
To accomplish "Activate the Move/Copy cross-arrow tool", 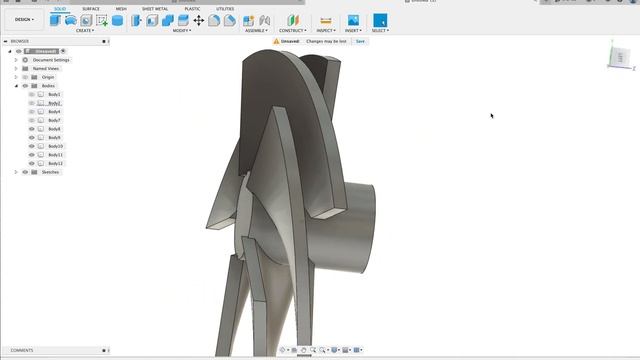I will pyautogui.click(x=198, y=20).
